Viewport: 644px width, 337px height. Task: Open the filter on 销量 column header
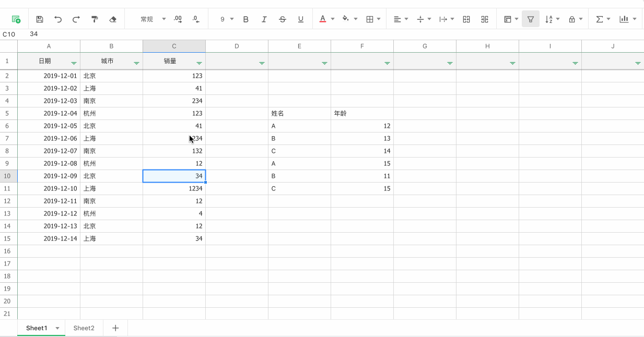point(199,63)
